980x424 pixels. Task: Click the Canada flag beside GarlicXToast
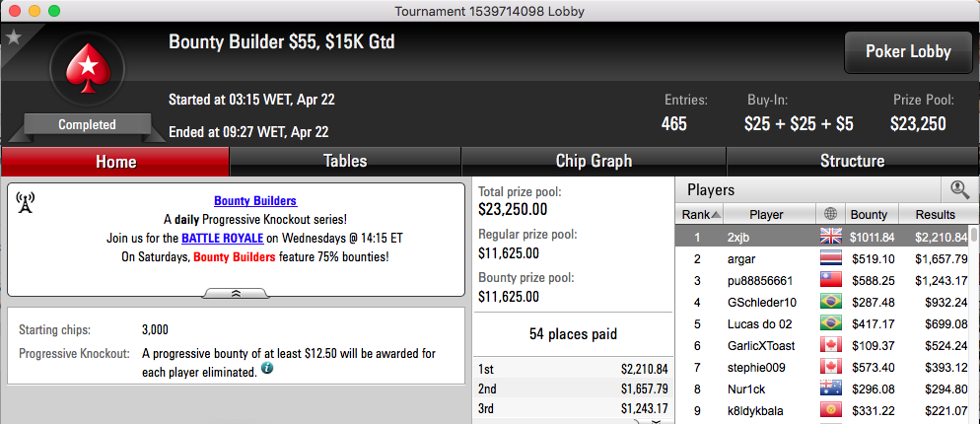[830, 345]
